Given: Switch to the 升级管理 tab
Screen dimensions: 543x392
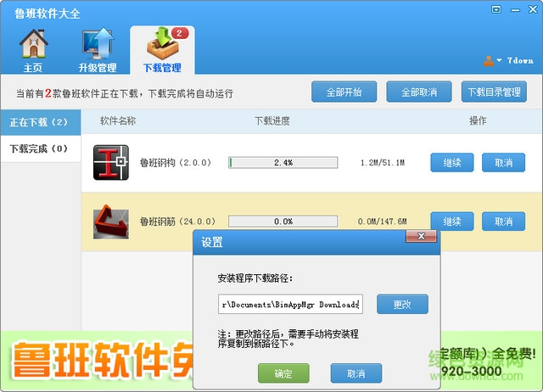Looking at the screenshot, I should tap(98, 51).
